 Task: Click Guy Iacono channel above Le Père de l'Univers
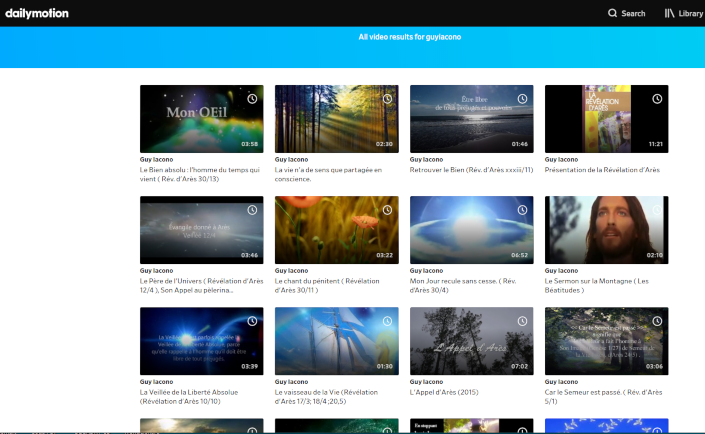pos(156,270)
